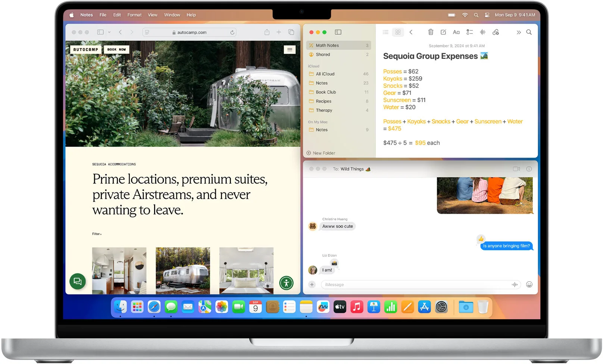Switch Notes to gallery view

click(398, 32)
